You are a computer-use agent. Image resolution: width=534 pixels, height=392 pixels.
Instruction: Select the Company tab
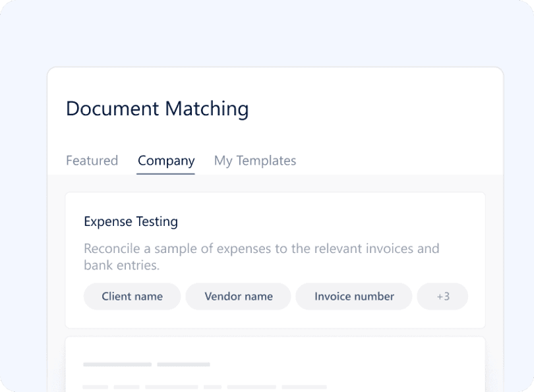[x=166, y=161]
